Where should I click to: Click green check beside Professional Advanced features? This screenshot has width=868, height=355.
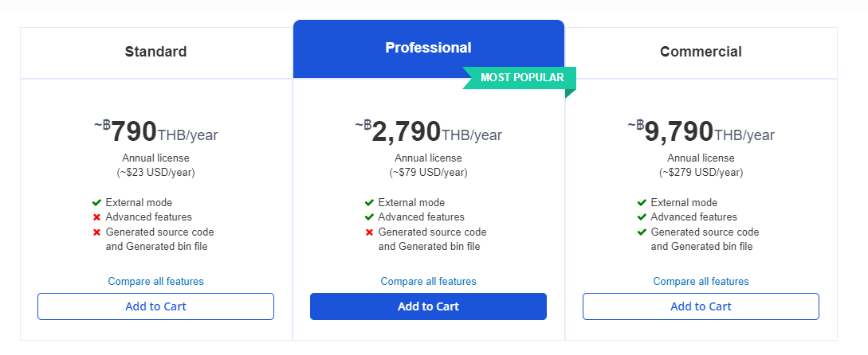click(x=369, y=217)
